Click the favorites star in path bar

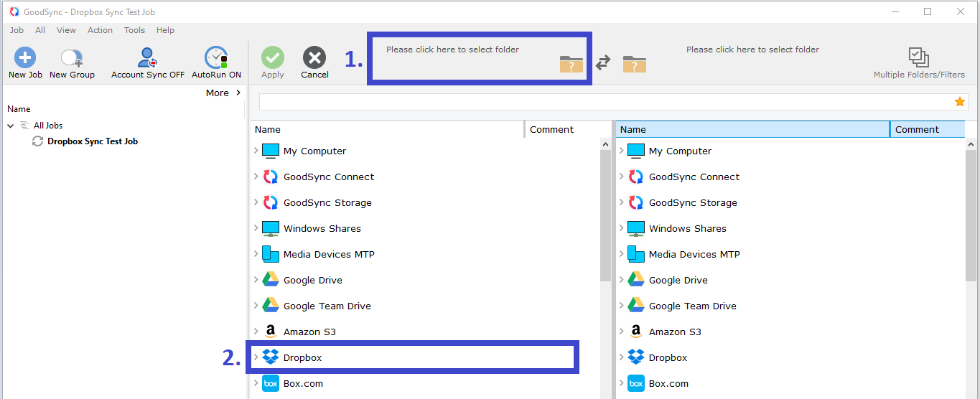click(x=959, y=102)
